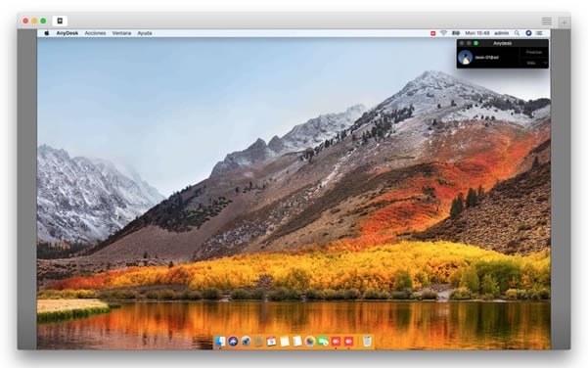
Task: Open Spotlight search magnifier
Action: pos(517,33)
